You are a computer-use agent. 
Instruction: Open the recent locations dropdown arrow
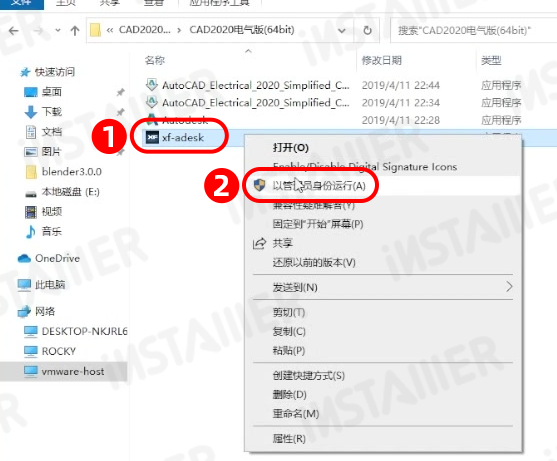point(58,31)
